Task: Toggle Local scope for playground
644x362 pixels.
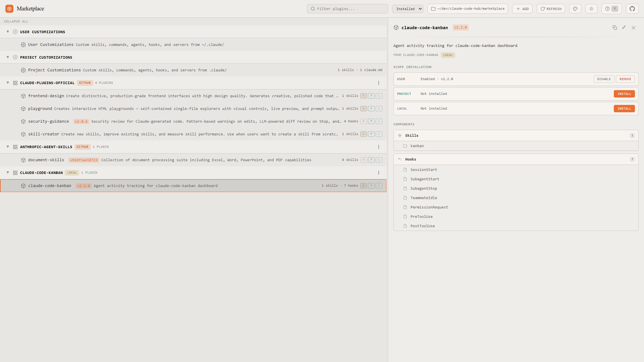Action: (x=379, y=108)
